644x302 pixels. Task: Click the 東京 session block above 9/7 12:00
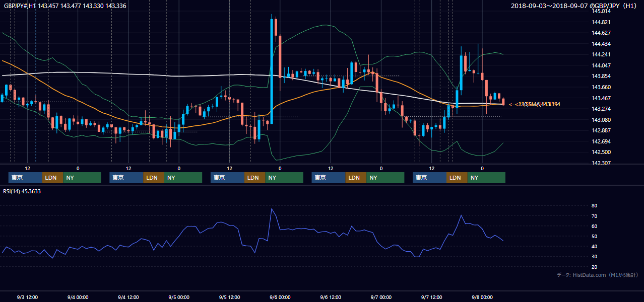(429, 178)
